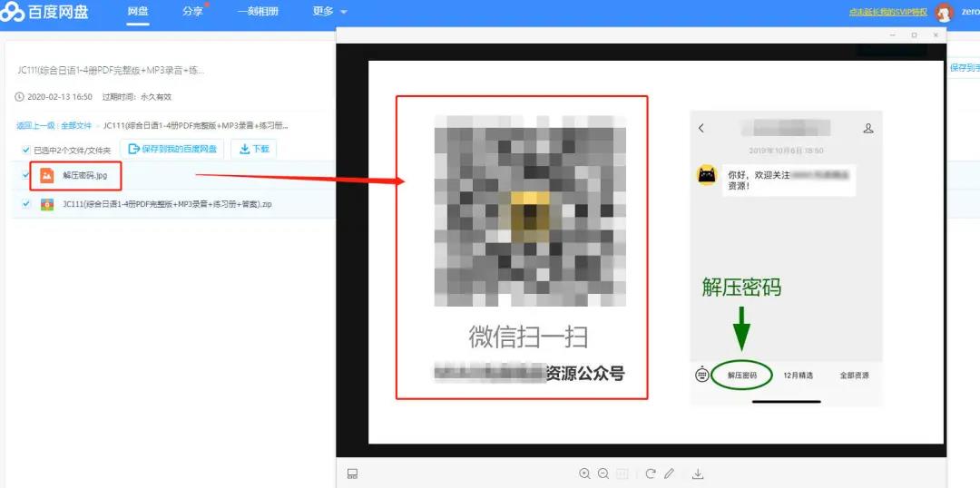Image resolution: width=980 pixels, height=488 pixels.
Task: Rotate the previewed image
Action: pyautogui.click(x=651, y=473)
